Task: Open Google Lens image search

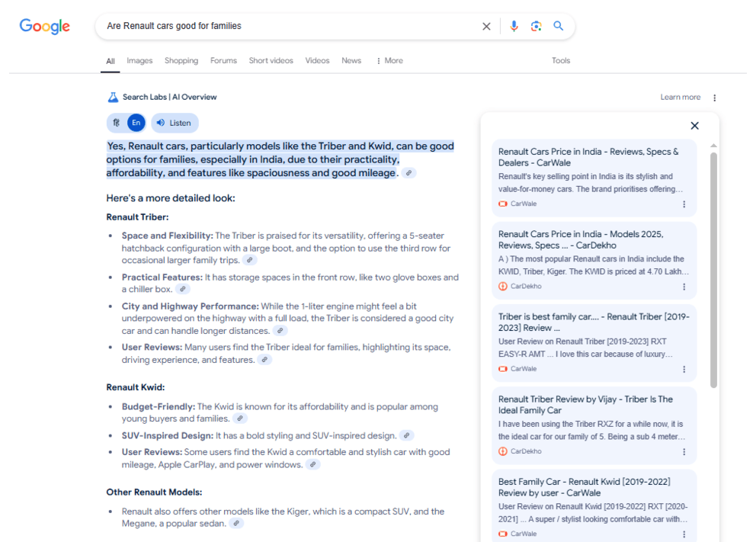Action: point(537,27)
